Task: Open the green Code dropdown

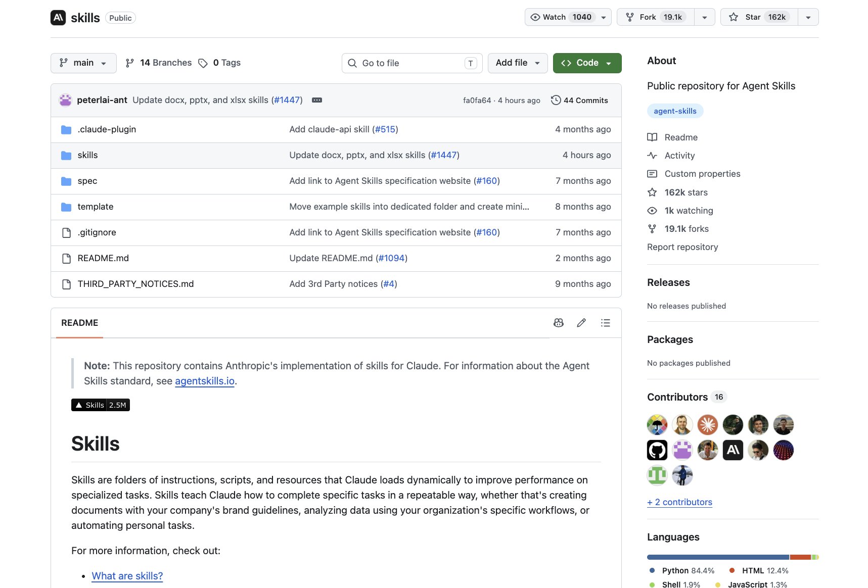Action: tap(587, 63)
